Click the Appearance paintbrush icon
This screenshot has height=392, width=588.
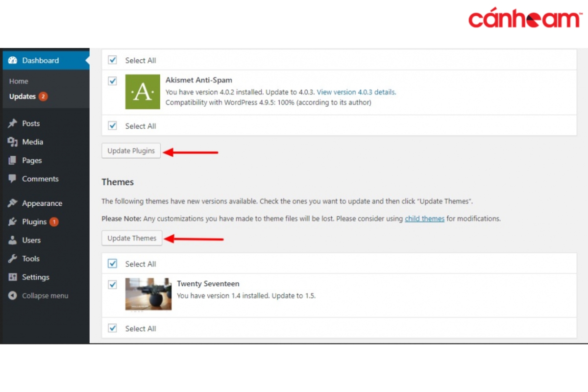(13, 203)
